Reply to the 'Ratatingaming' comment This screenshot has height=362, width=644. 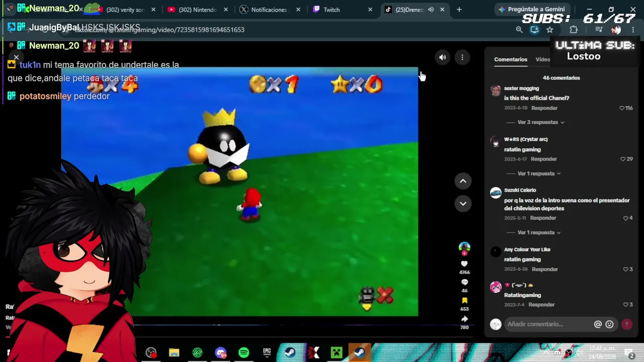[x=541, y=305]
